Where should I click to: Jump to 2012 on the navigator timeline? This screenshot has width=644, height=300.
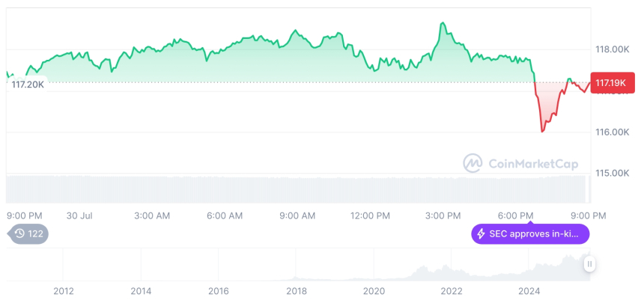click(x=63, y=290)
